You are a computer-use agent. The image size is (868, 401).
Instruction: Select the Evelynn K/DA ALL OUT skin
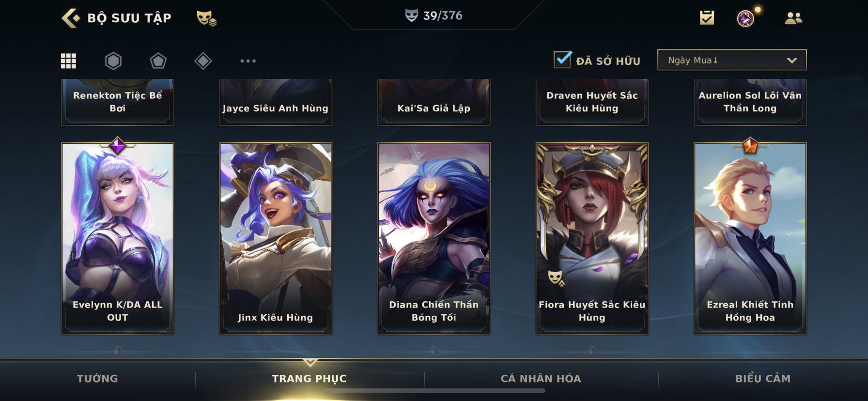pos(118,238)
